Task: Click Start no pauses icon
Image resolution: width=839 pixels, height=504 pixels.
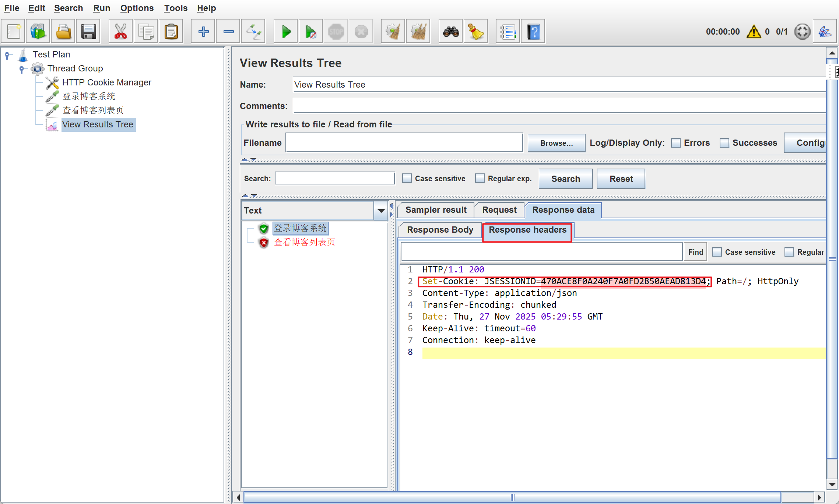Action: coord(310,32)
